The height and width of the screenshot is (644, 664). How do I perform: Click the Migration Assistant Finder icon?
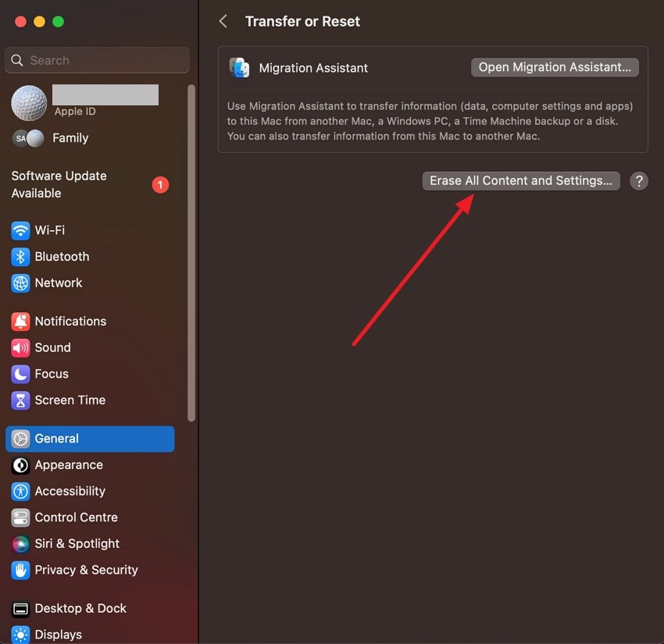point(239,68)
